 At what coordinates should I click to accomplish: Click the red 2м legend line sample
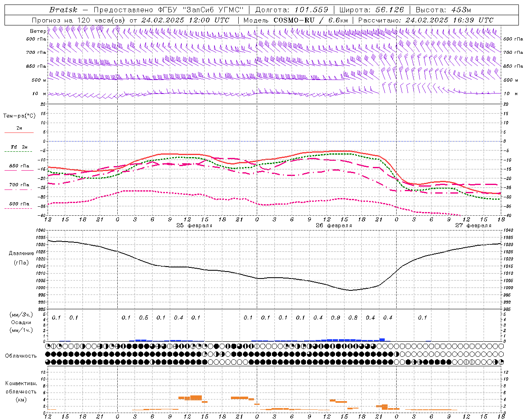(19, 132)
